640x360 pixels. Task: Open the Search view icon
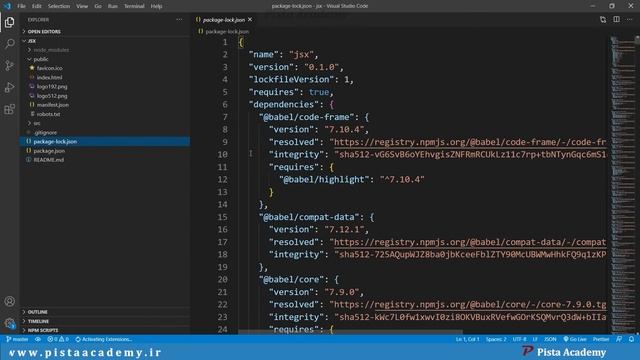9,44
